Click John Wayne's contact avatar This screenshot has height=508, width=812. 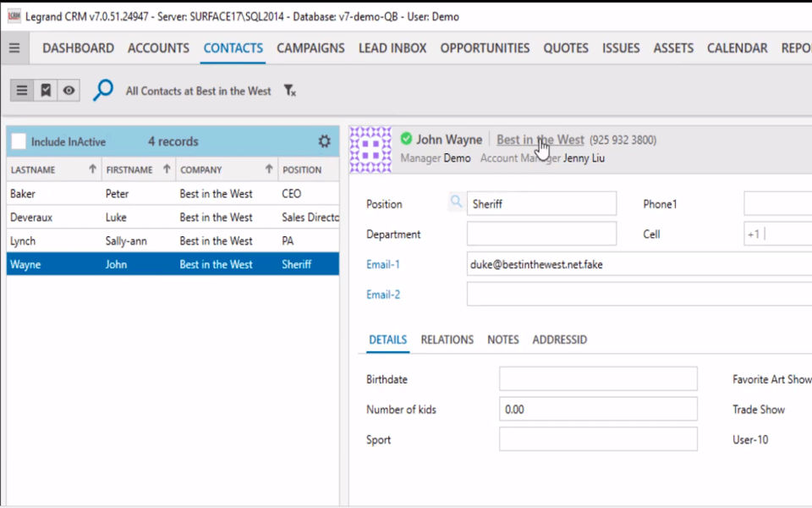[370, 149]
